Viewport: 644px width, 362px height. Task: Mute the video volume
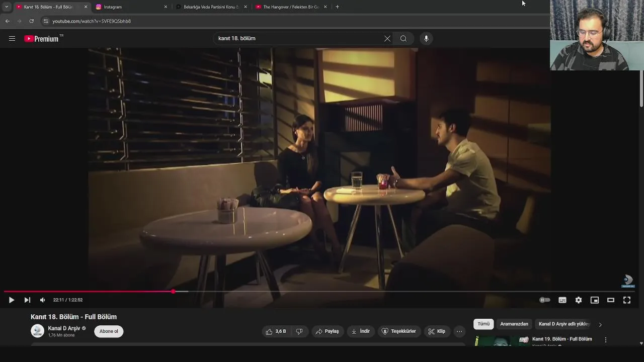(x=42, y=300)
